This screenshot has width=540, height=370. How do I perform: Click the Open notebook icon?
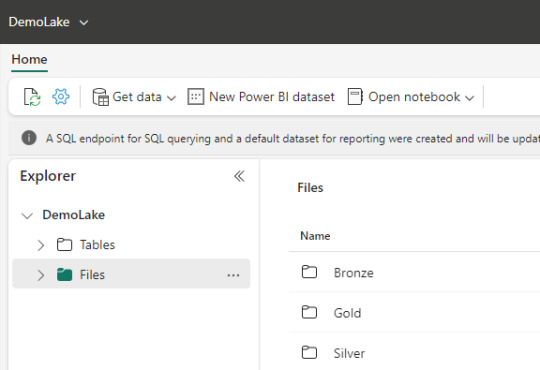click(x=355, y=96)
